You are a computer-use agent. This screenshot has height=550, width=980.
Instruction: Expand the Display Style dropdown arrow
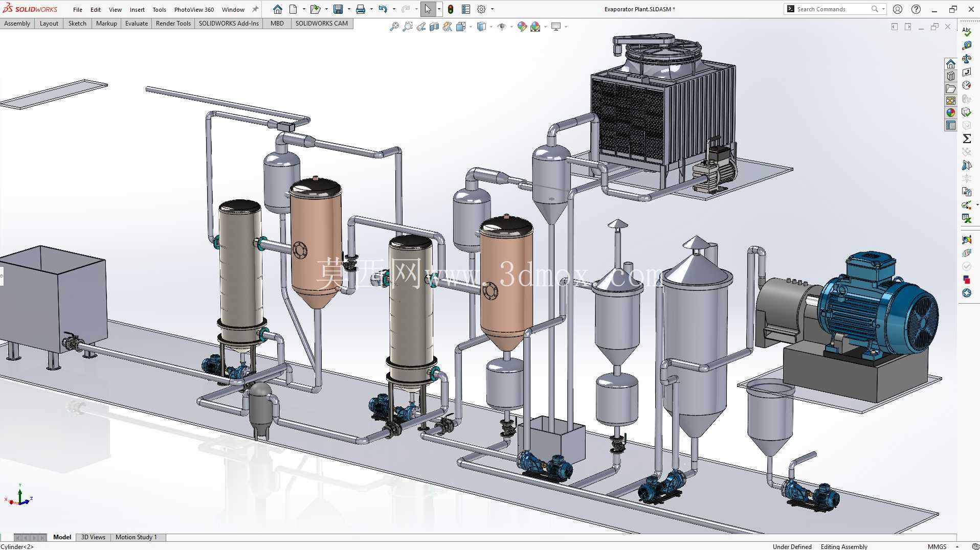[491, 27]
